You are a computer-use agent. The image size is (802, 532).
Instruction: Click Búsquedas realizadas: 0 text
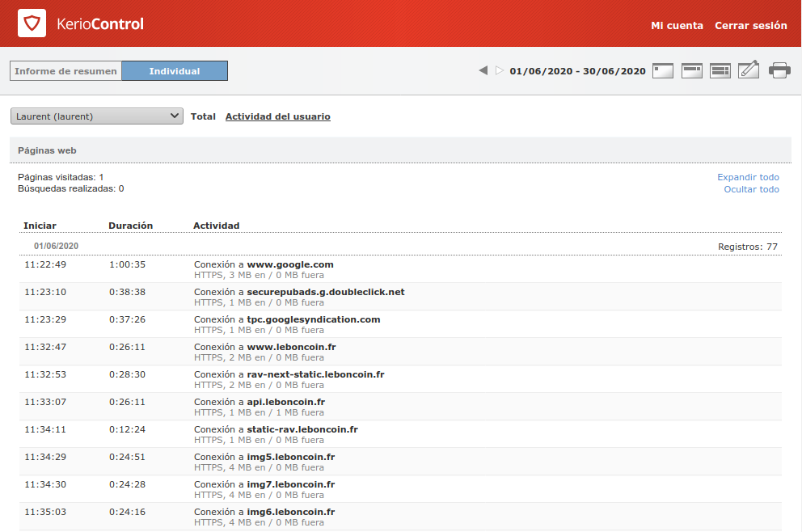(x=70, y=188)
